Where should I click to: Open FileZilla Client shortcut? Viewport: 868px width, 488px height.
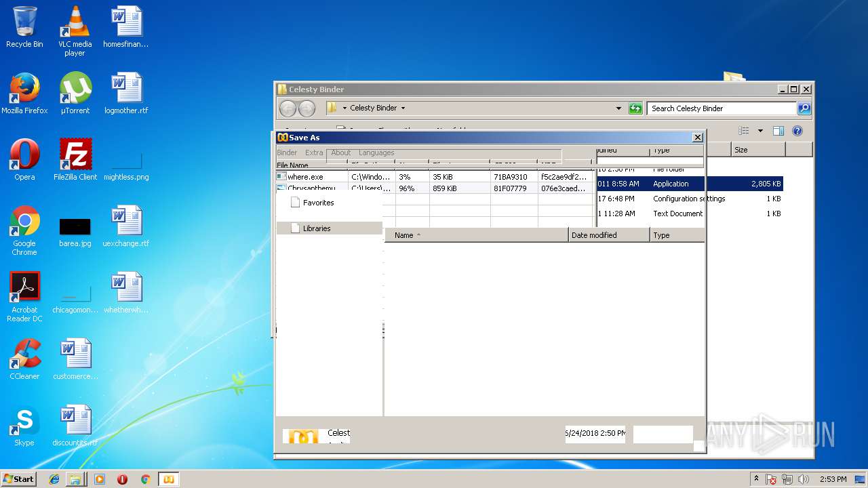[x=75, y=160]
